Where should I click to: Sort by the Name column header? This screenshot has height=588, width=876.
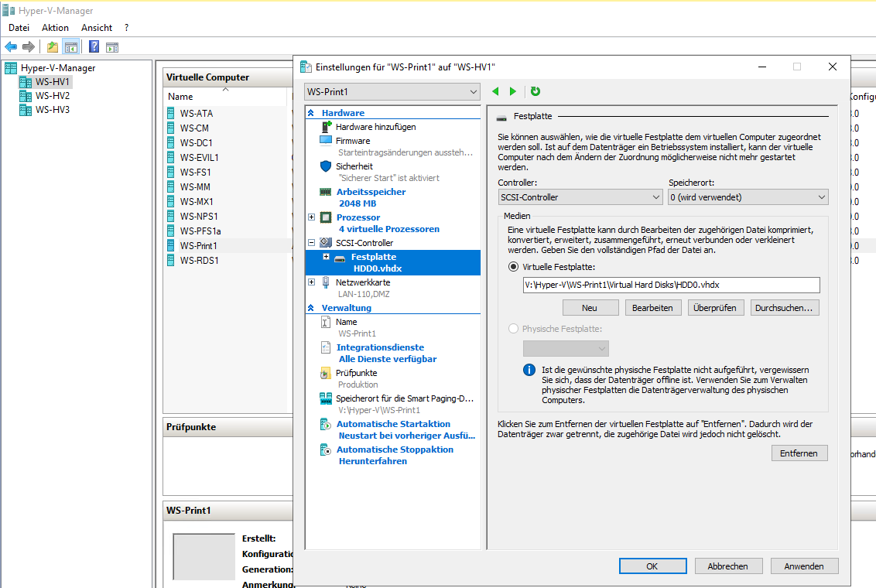(224, 97)
